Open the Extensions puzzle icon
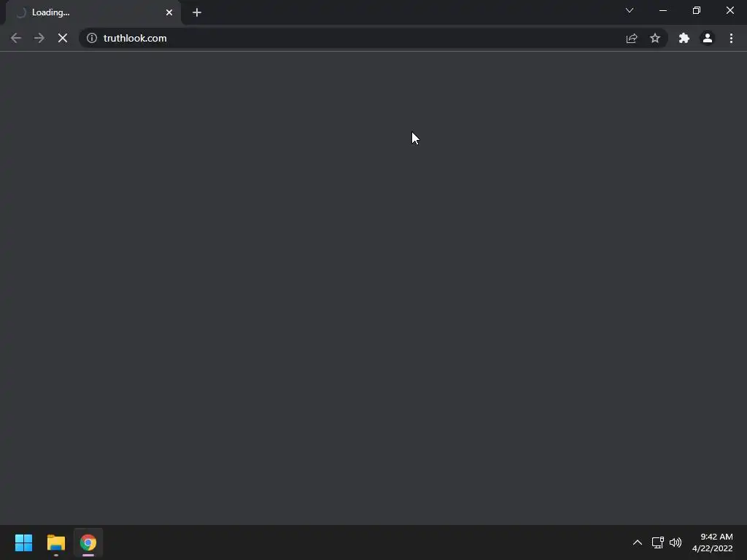747x560 pixels. click(684, 38)
